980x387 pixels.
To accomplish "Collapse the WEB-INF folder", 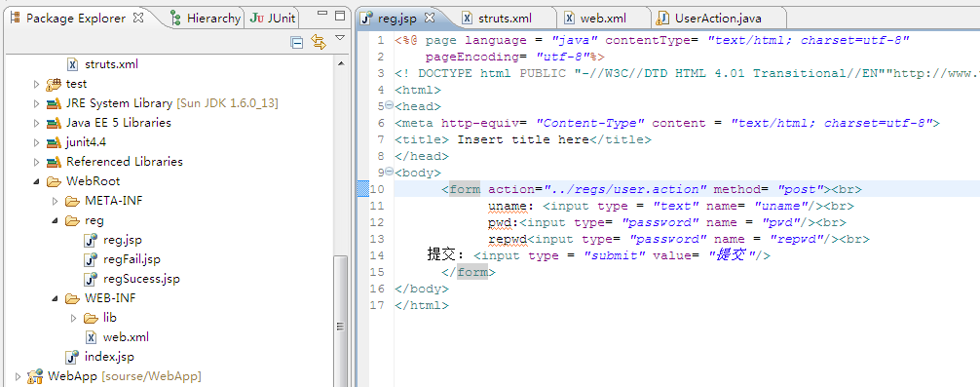I will (55, 298).
